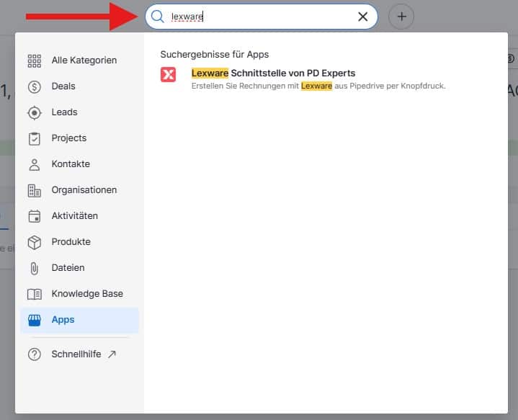The width and height of the screenshot is (518, 420).
Task: Click the magnifier search icon
Action: point(158,17)
